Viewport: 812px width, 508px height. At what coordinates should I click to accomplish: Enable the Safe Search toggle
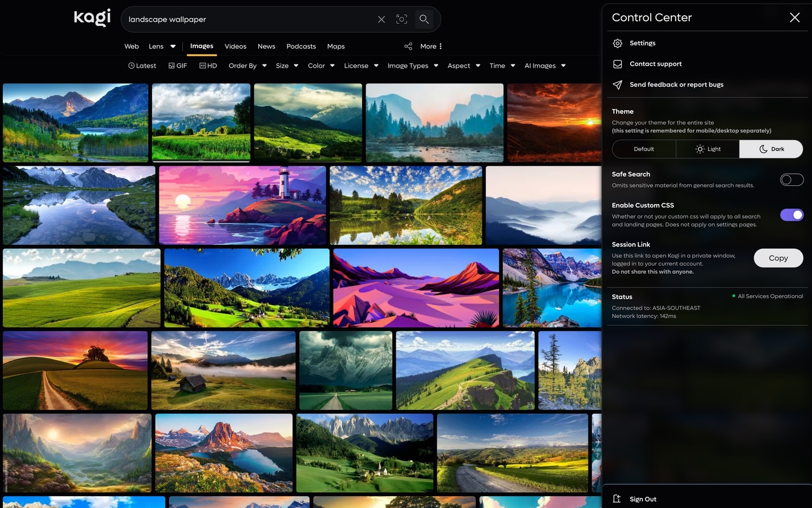[791, 180]
